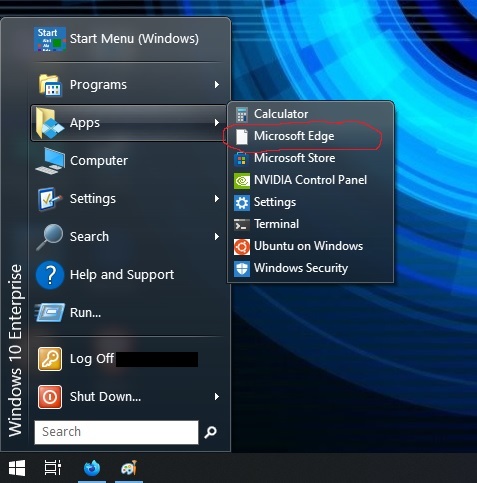Click the Microsoft Store bag icon
The height and width of the screenshot is (483, 477).
pyautogui.click(x=242, y=159)
